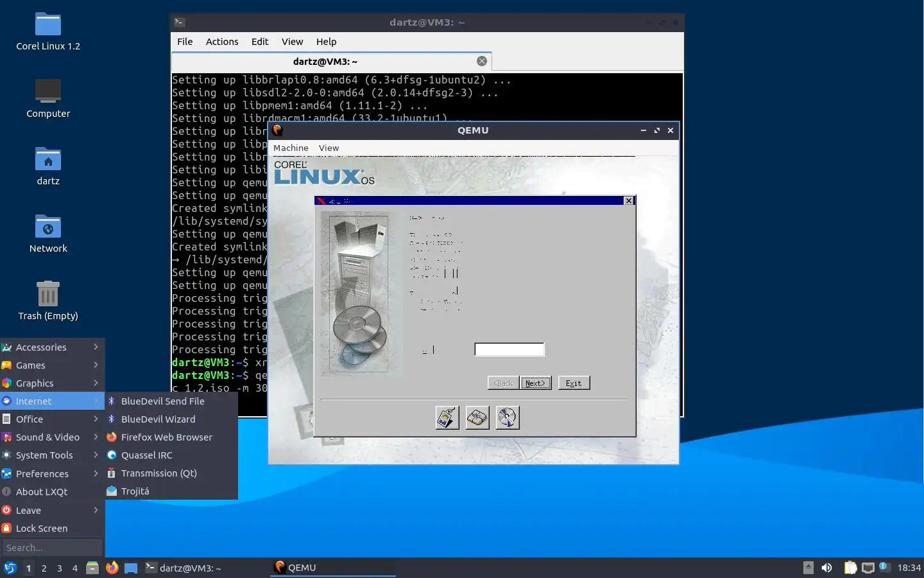Viewport: 924px width, 578px height.
Task: Open the volume control tray icon
Action: 826,568
